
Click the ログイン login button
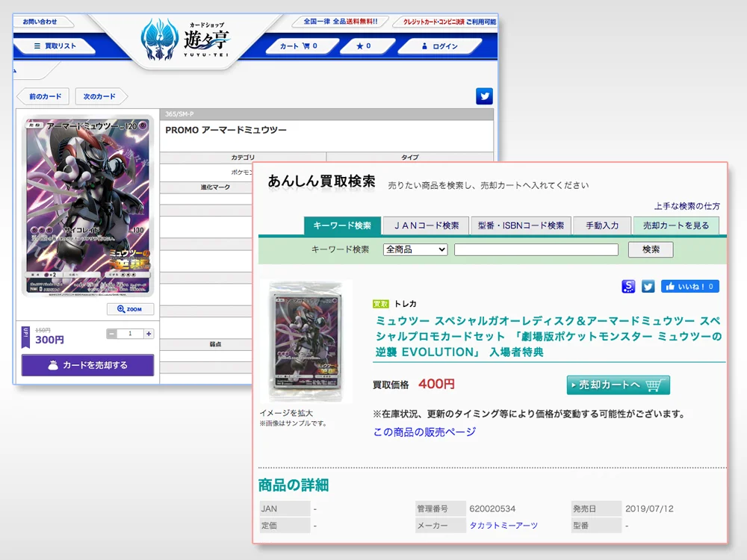tap(439, 46)
